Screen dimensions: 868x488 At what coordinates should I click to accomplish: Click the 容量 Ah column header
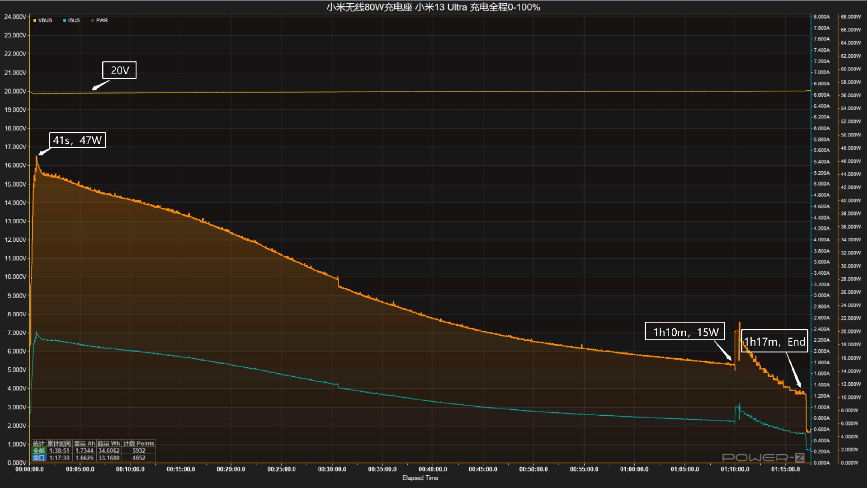(x=84, y=443)
